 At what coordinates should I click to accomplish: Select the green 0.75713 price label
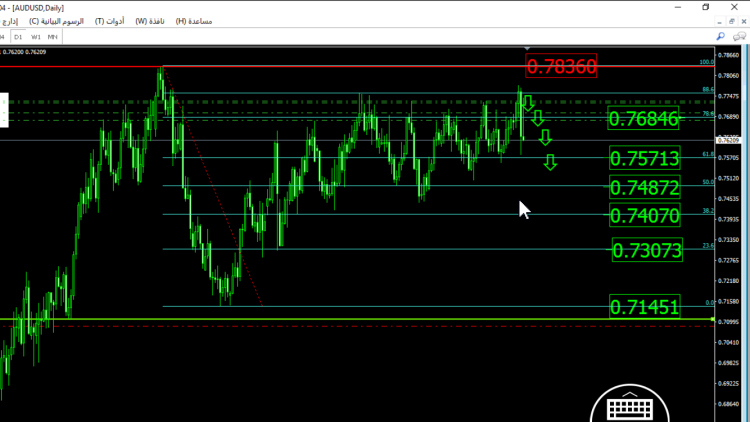[645, 158]
